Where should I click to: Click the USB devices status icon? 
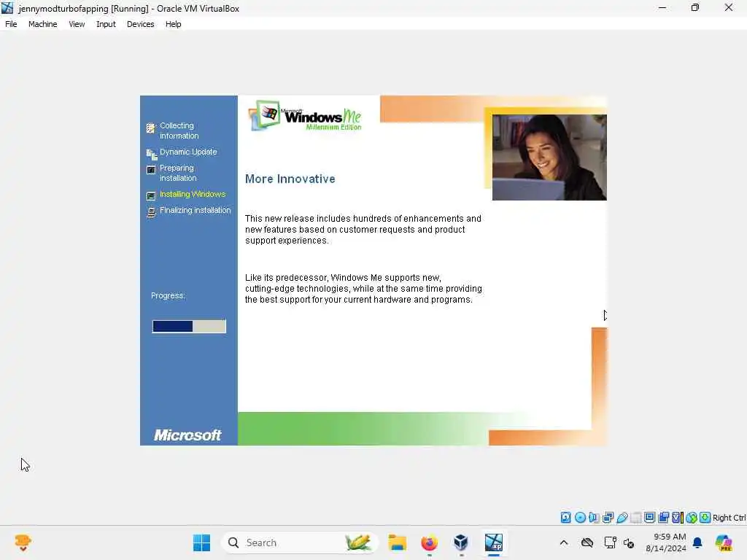tap(622, 518)
